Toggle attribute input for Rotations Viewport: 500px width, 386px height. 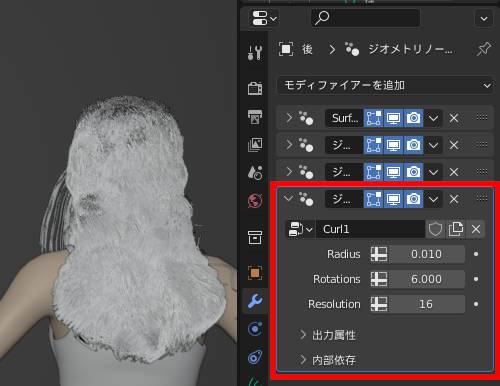click(x=379, y=279)
